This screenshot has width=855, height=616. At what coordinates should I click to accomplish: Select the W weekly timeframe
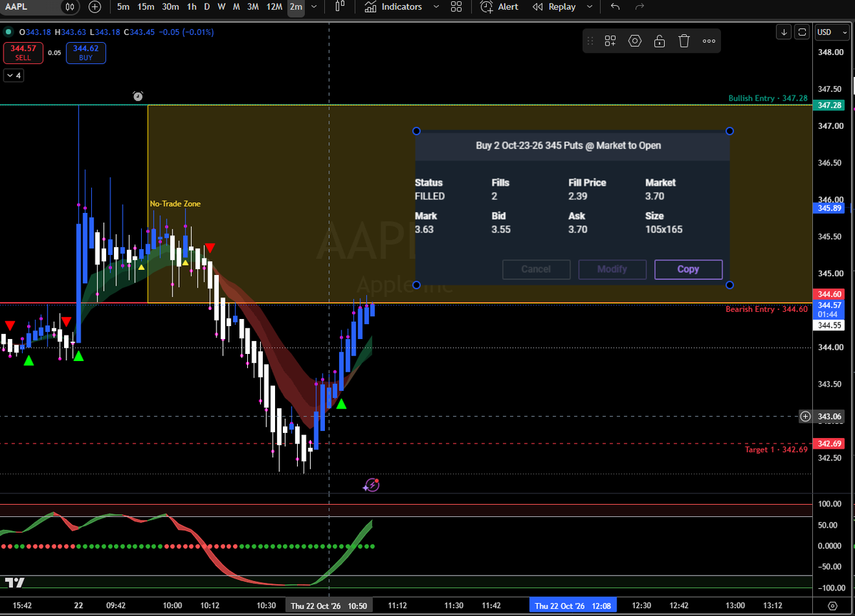[222, 7]
